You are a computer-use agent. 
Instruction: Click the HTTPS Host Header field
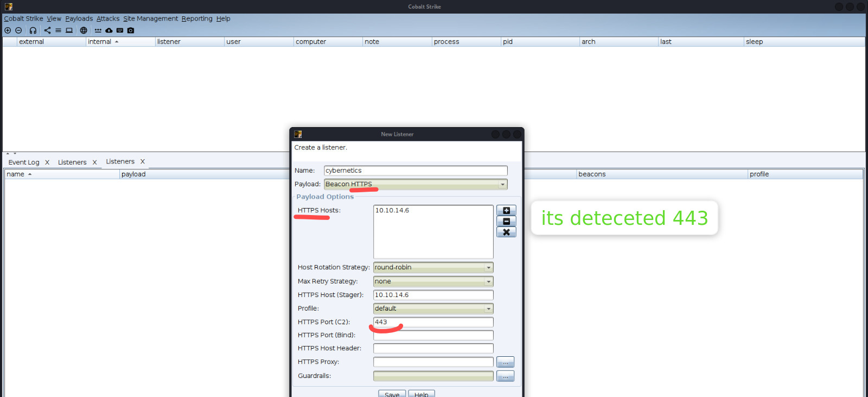[x=433, y=348]
